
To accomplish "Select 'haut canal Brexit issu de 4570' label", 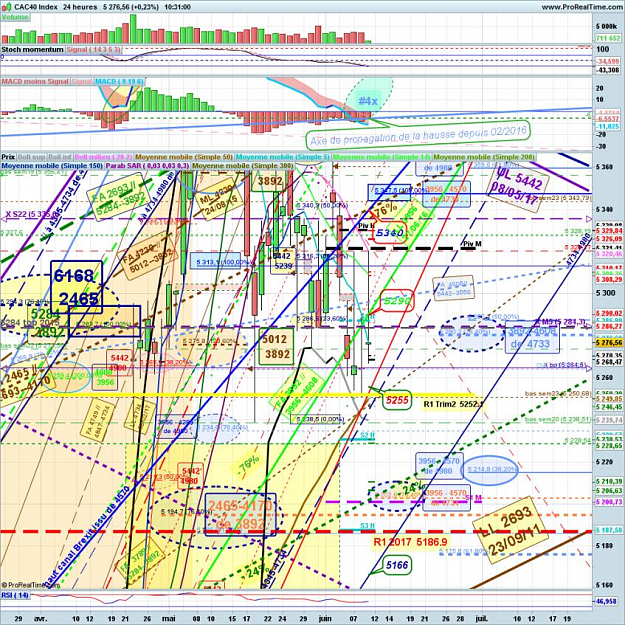I will point(85,538).
